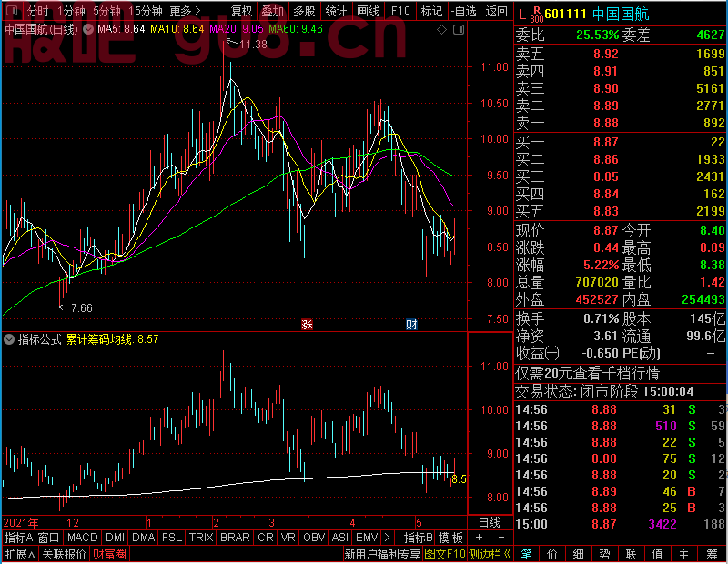Click the red L icon beside stock code
The height and width of the screenshot is (564, 728).
(x=522, y=15)
